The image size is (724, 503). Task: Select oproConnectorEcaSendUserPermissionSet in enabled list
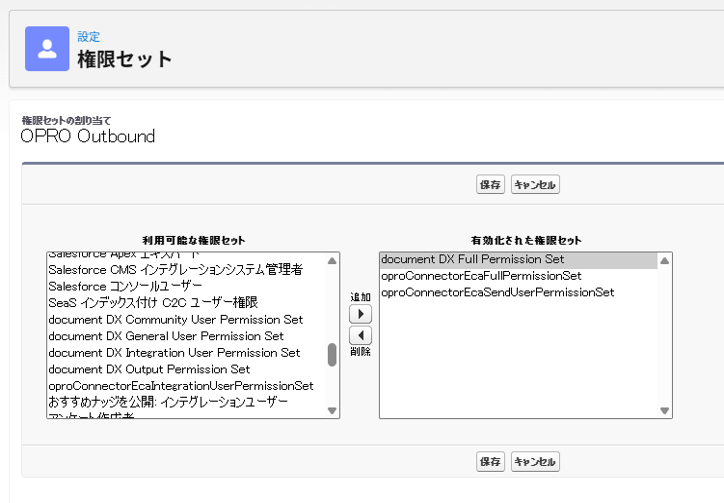coord(519,292)
